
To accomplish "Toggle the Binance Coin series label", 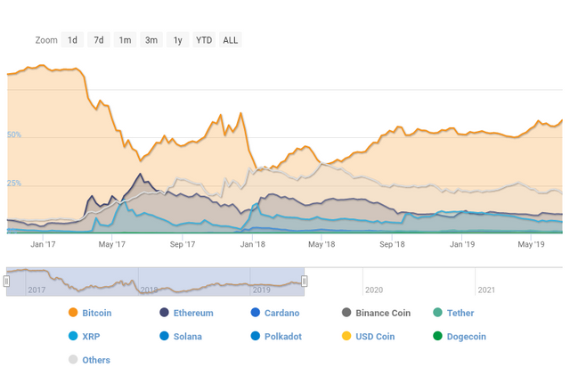I will (383, 313).
